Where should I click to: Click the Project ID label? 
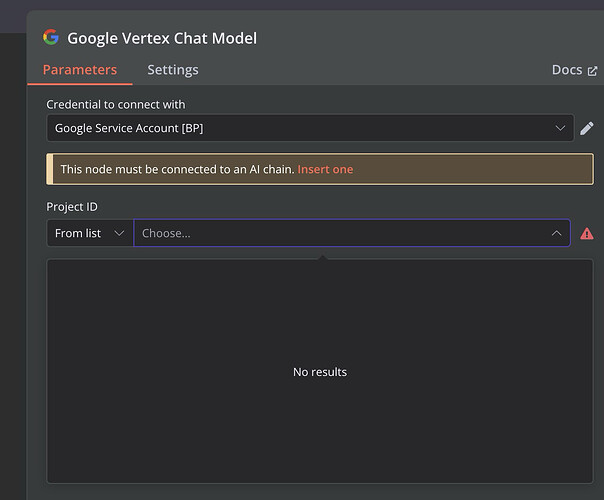click(x=72, y=207)
